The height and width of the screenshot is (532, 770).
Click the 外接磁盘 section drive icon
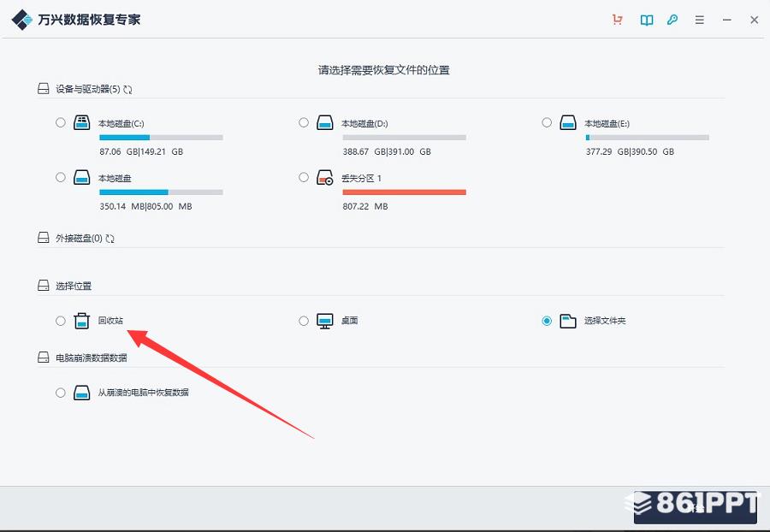pyautogui.click(x=44, y=238)
